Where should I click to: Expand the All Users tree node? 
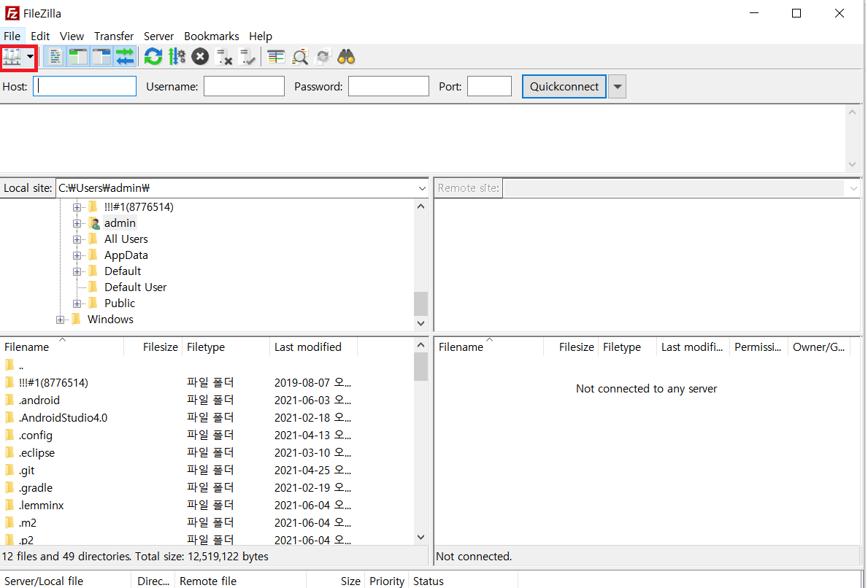pyautogui.click(x=77, y=239)
